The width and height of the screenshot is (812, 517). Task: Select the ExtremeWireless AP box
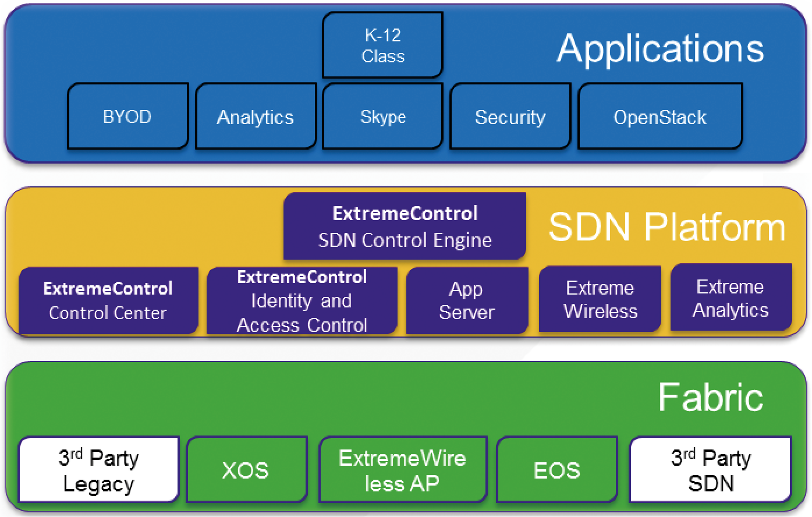403,469
